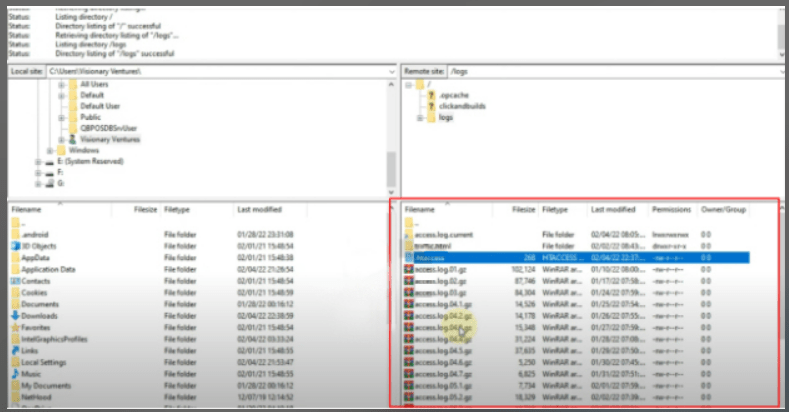Expand the All Users tree node
Viewport: 789px width, 412px height.
click(61, 85)
